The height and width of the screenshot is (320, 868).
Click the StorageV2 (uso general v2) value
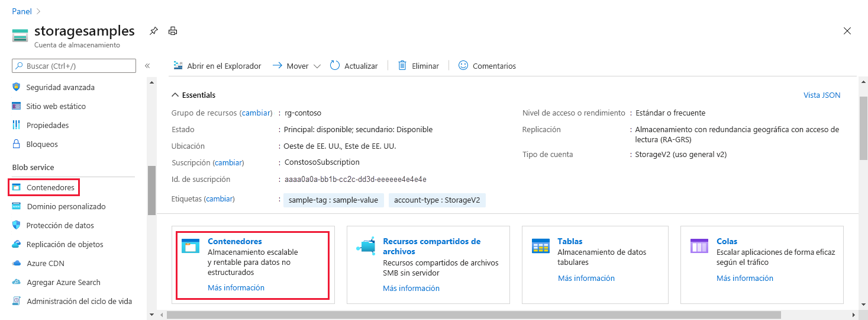680,154
